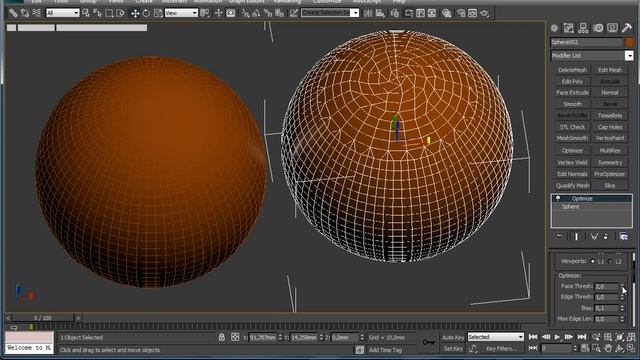Screen dimensions: 640x360
Task: Click the Use Pivot Point Center icon
Action: coord(204,13)
